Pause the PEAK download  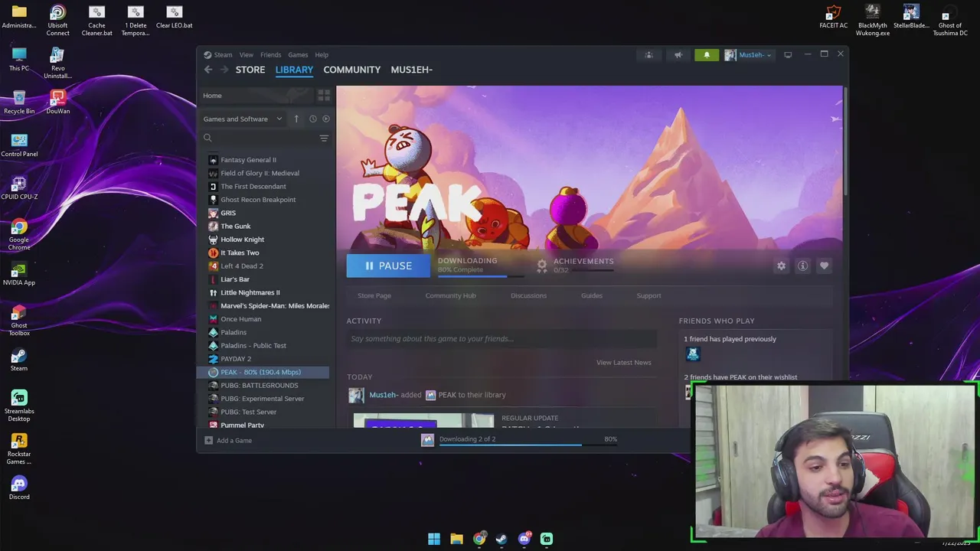[388, 266]
